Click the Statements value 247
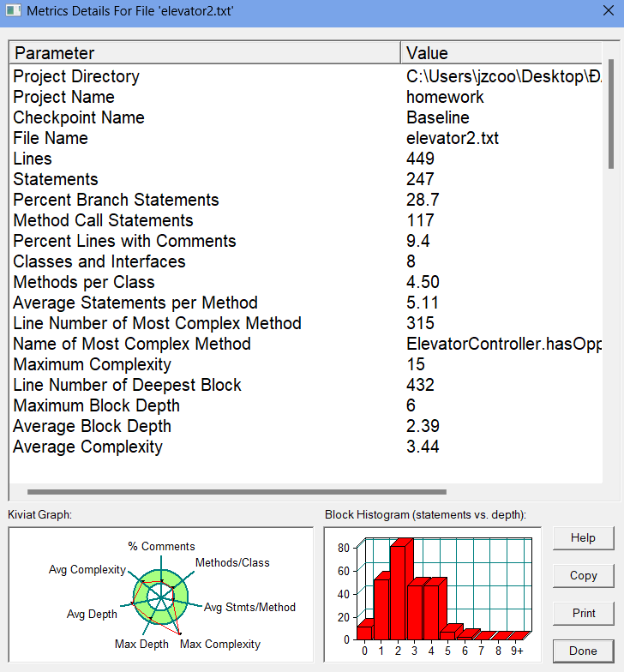 pyautogui.click(x=420, y=180)
